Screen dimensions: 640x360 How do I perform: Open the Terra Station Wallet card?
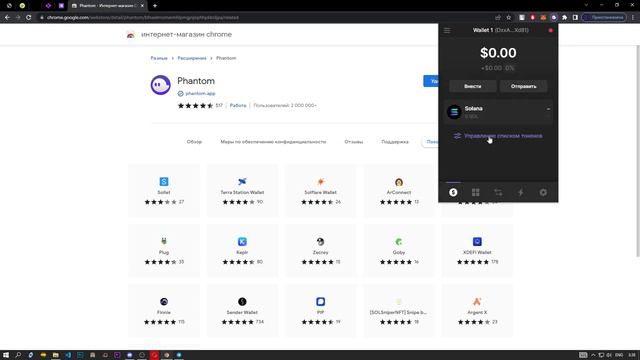[242, 191]
